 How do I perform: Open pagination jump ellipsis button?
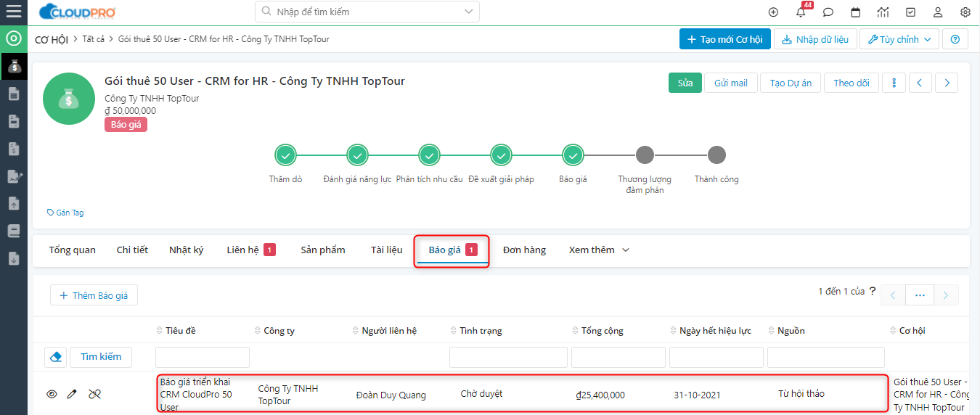coord(920,295)
